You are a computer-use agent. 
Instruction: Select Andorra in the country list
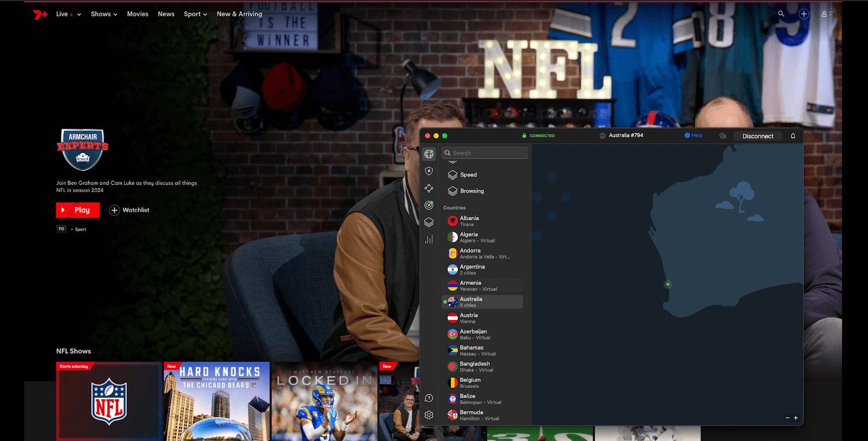pyautogui.click(x=482, y=253)
